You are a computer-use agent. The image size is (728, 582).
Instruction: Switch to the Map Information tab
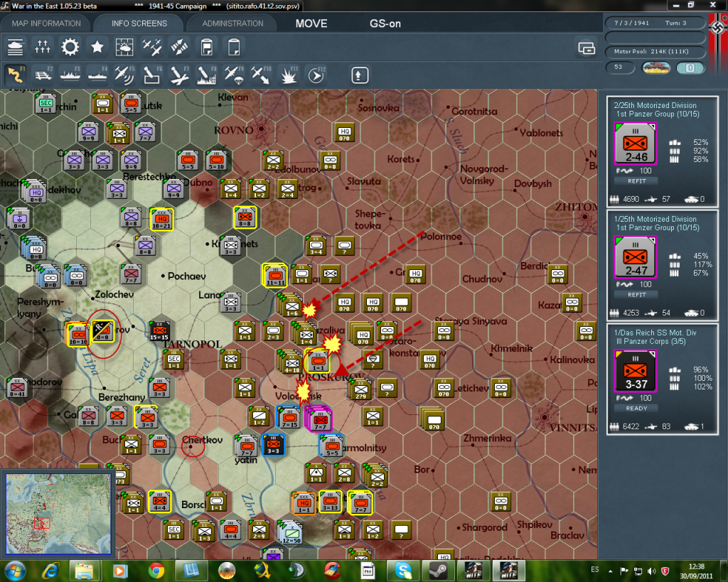pos(46,23)
